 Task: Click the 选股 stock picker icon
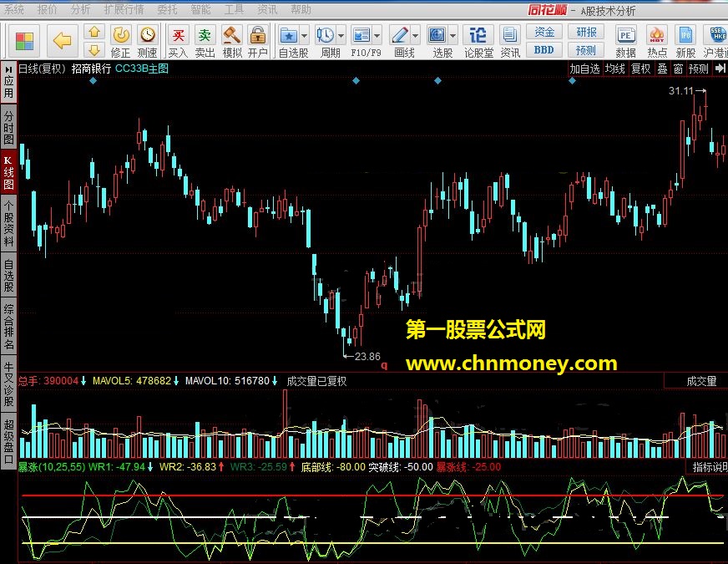click(437, 35)
